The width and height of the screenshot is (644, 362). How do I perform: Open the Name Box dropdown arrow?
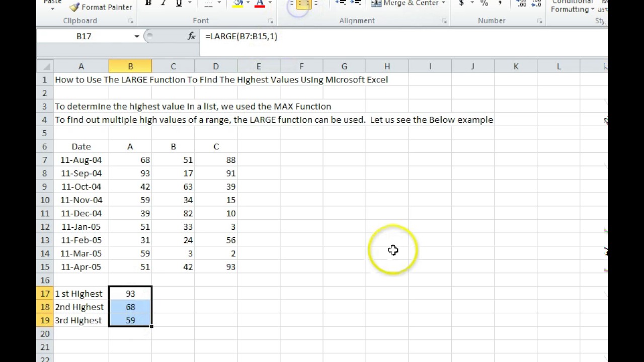[136, 36]
